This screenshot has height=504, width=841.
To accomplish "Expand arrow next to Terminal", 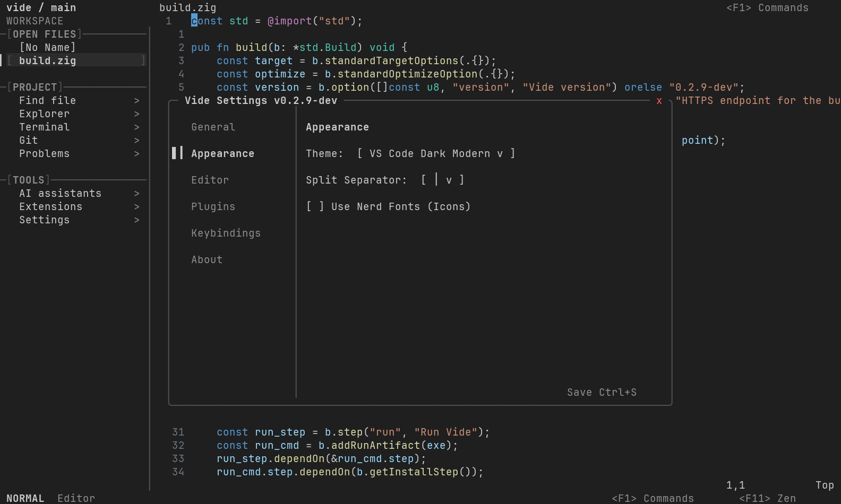I will (x=136, y=127).
